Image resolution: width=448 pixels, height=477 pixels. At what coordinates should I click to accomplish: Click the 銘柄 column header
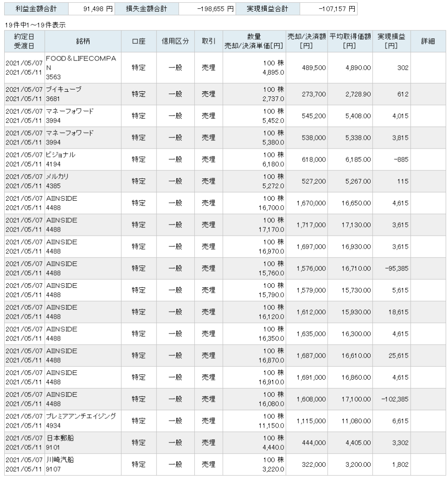pos(83,41)
